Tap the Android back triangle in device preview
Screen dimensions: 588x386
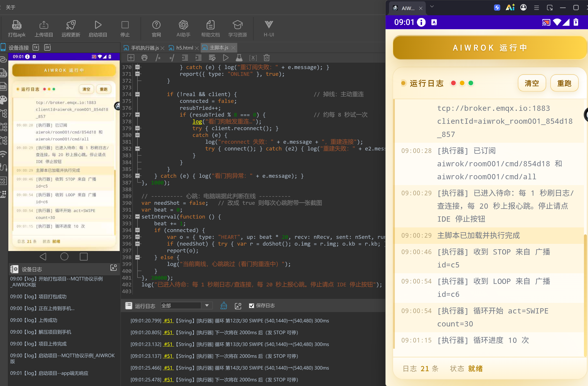43,256
